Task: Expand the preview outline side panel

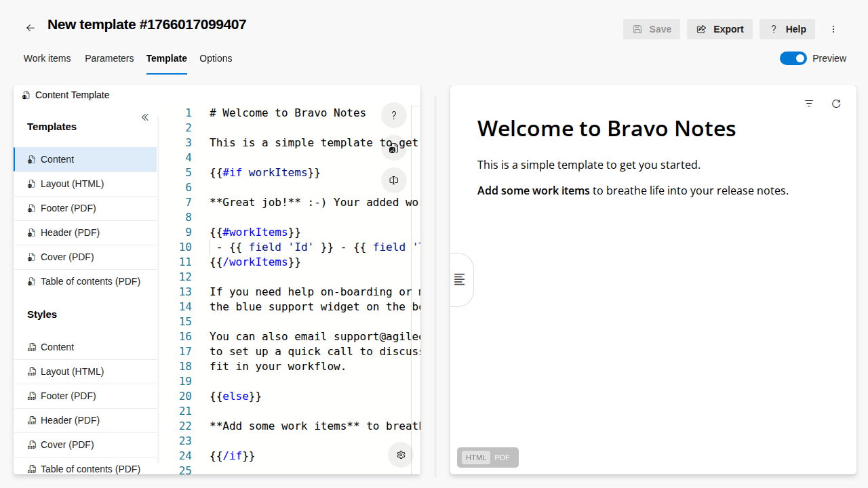Action: tap(459, 279)
